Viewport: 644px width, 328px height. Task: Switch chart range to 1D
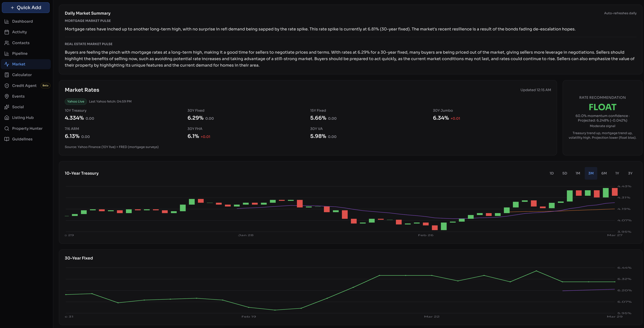551,173
